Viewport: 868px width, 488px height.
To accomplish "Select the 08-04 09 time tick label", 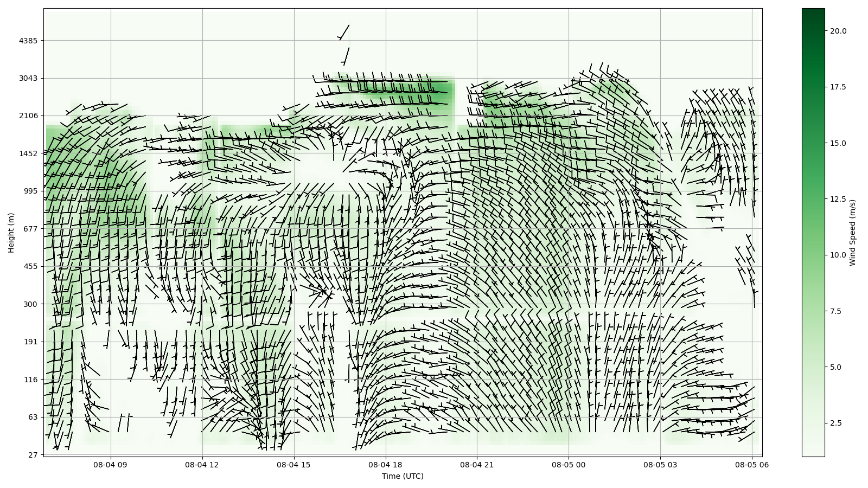I will (111, 464).
